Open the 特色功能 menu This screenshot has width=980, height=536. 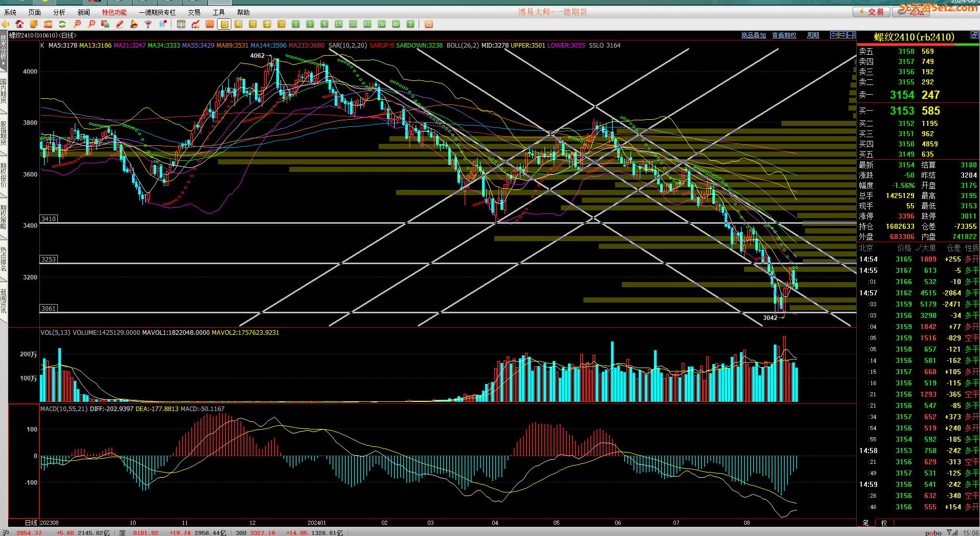point(114,12)
